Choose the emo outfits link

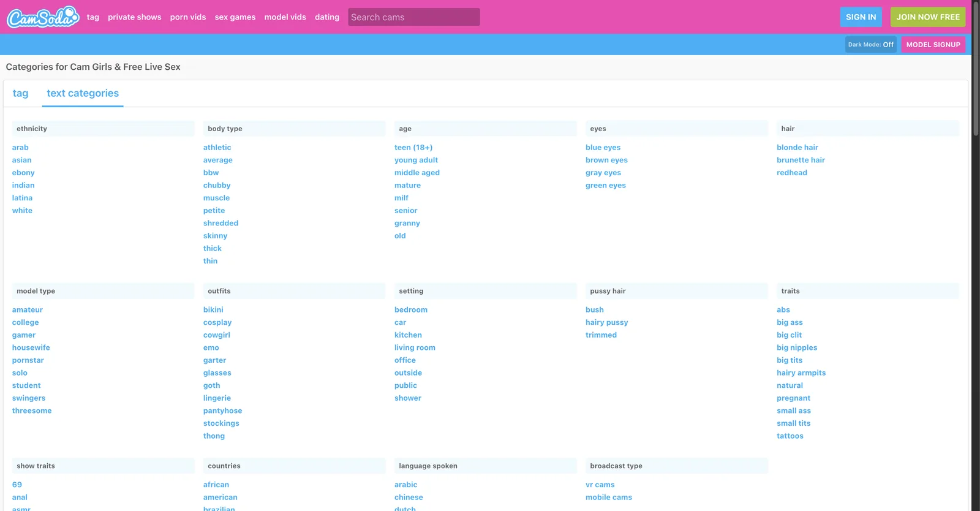point(211,347)
